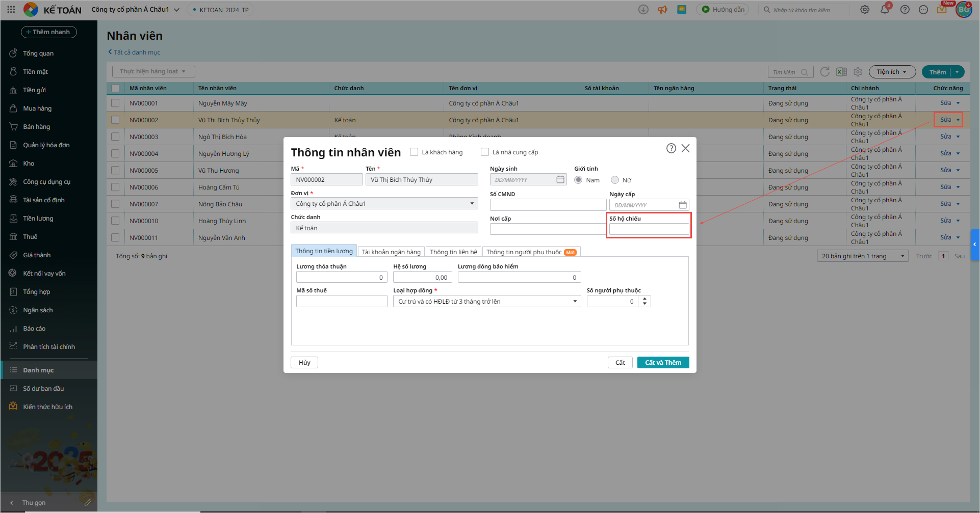This screenshot has width=980, height=513.
Task: Refresh the employee list
Action: tap(824, 72)
